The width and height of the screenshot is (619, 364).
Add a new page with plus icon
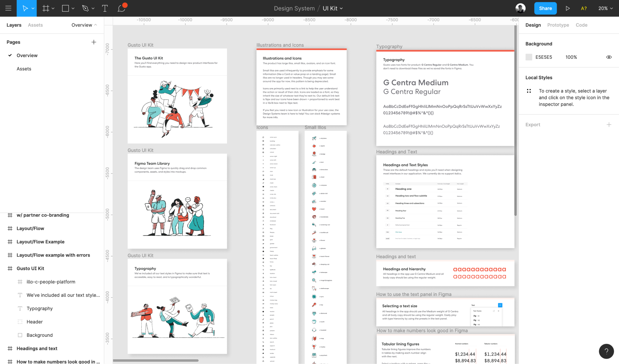tap(94, 42)
